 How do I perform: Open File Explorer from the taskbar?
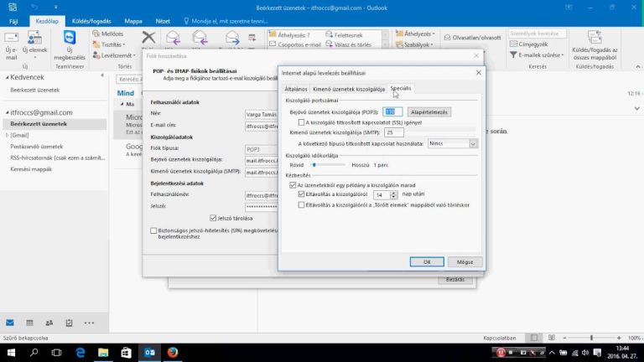[x=103, y=353]
